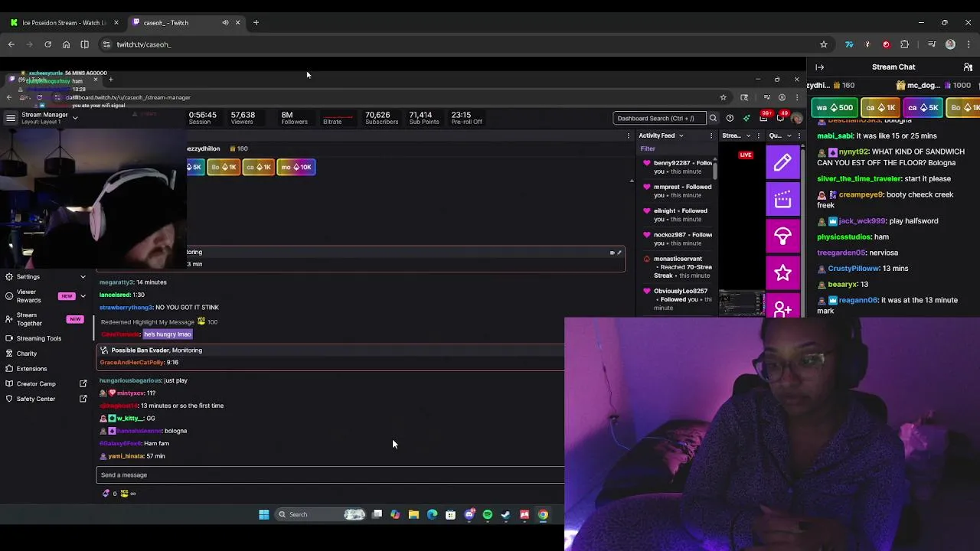Click the clapperboard clip quick action
The height and width of the screenshot is (551, 980).
[x=782, y=200]
